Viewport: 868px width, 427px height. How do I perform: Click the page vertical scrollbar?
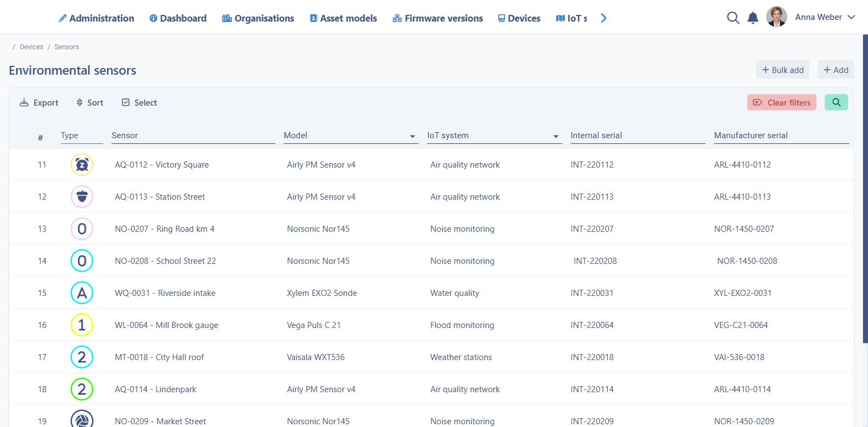click(865, 188)
